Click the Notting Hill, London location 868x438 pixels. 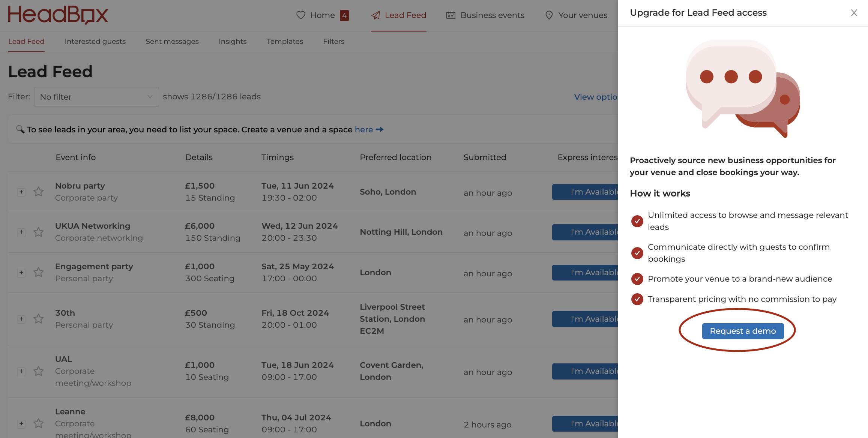401,232
